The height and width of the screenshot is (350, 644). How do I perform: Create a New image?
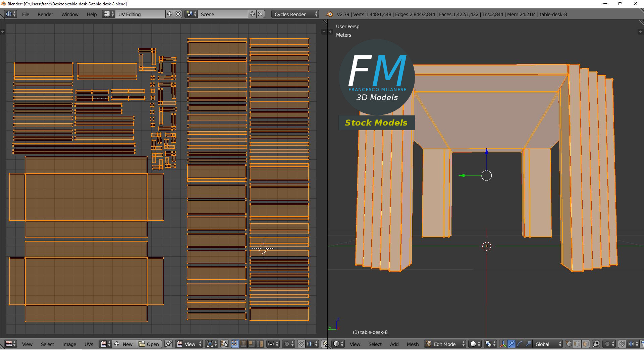(x=124, y=344)
